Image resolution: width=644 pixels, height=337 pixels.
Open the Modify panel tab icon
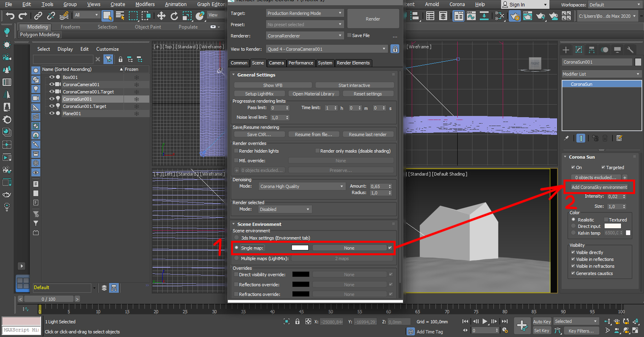579,50
